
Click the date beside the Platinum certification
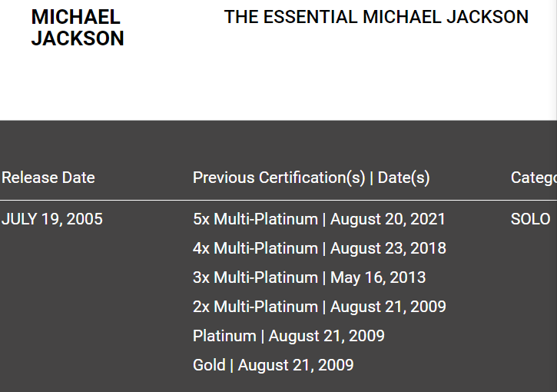tap(327, 336)
